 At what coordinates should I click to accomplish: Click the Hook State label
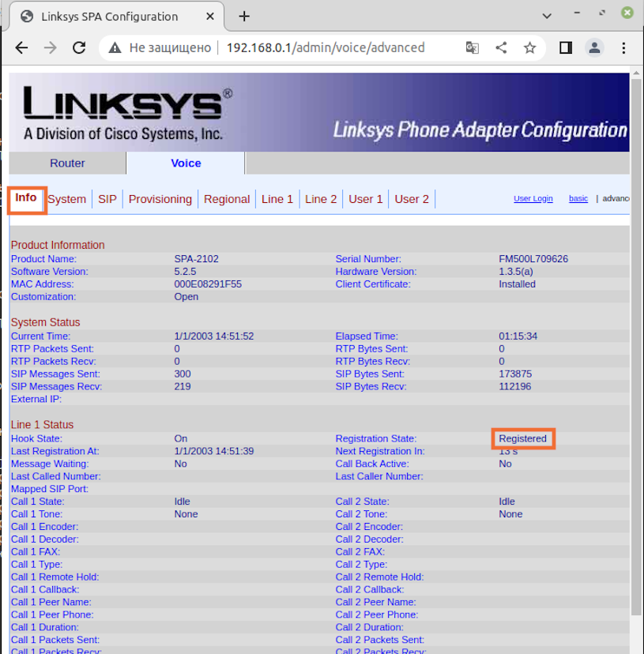[36, 439]
